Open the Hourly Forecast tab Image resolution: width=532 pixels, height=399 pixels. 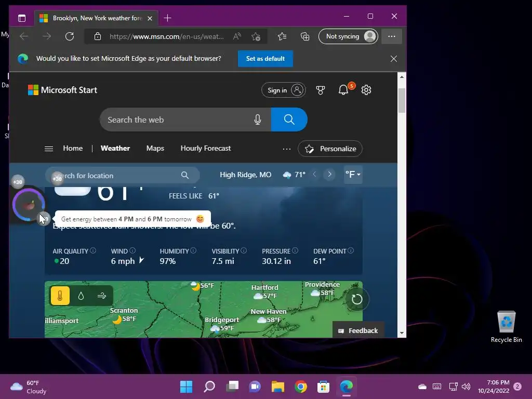[206, 148]
